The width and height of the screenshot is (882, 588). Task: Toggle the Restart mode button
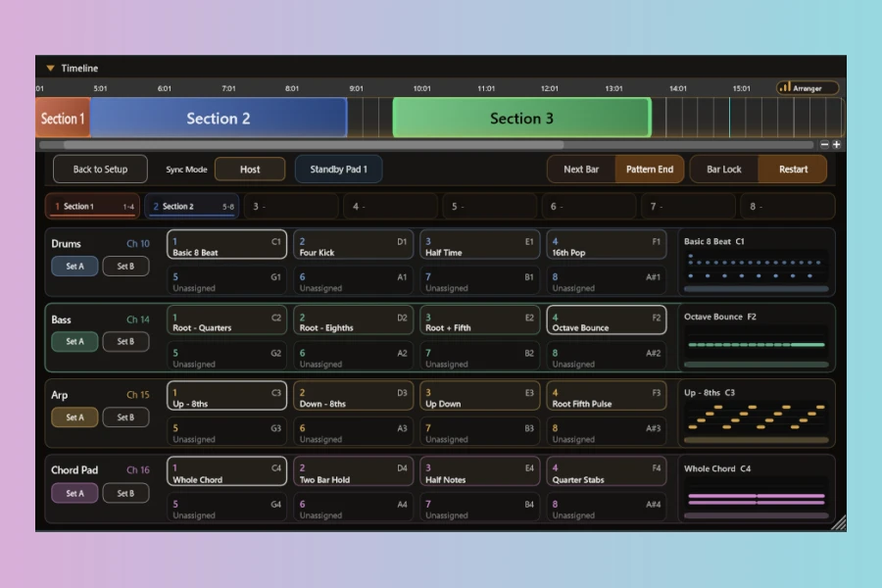[793, 170]
